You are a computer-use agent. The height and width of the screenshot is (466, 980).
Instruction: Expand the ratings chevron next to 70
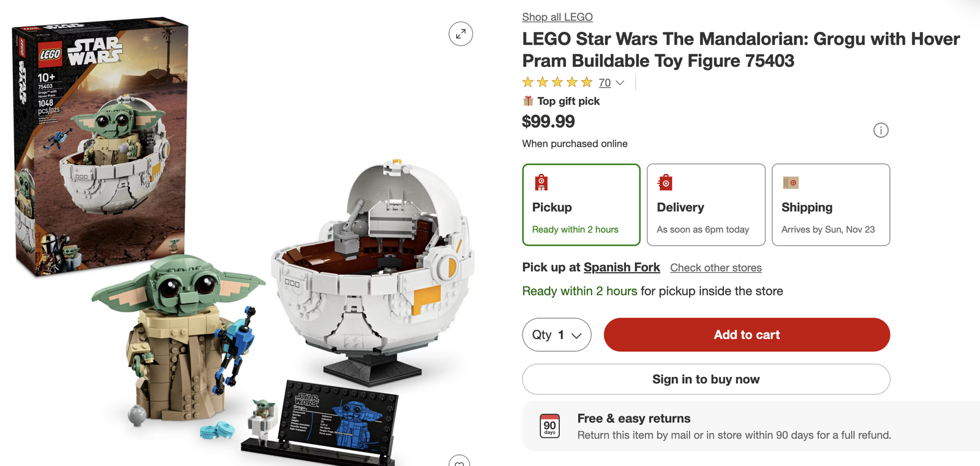tap(620, 83)
